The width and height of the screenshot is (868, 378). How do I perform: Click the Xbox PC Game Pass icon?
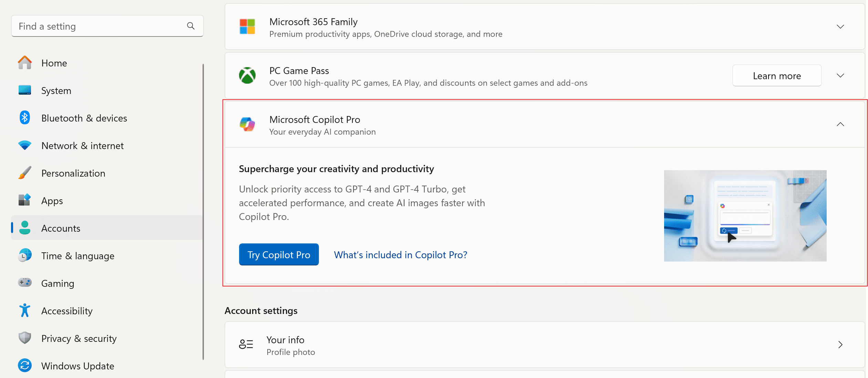click(x=247, y=75)
